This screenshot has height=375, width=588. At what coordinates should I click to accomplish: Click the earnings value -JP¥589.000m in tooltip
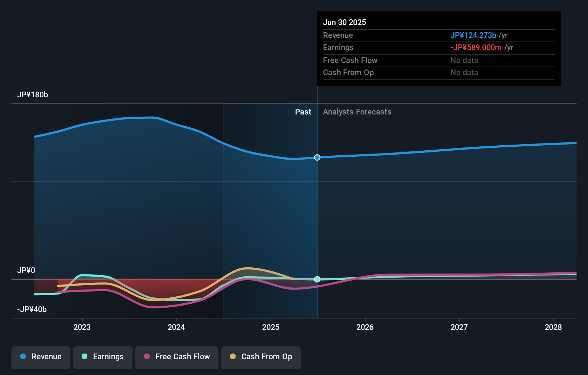tap(476, 48)
